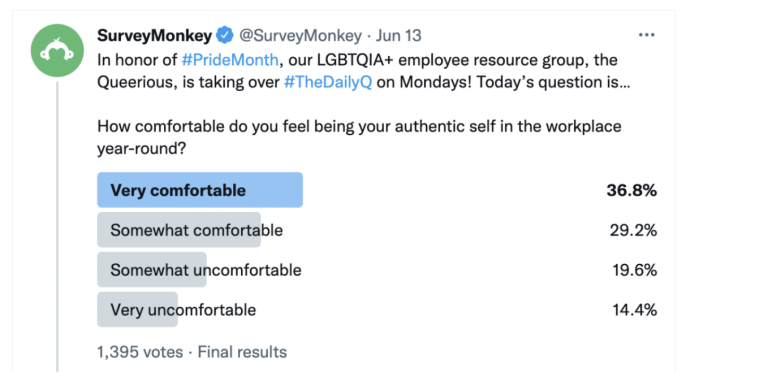This screenshot has height=381, width=768.
Task: Click the 19.6% result figure
Action: (x=635, y=270)
